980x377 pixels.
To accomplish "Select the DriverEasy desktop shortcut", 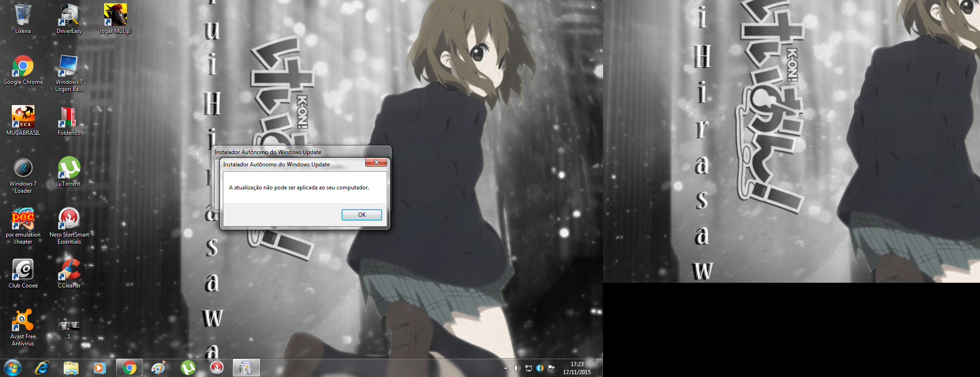I will click(x=69, y=16).
